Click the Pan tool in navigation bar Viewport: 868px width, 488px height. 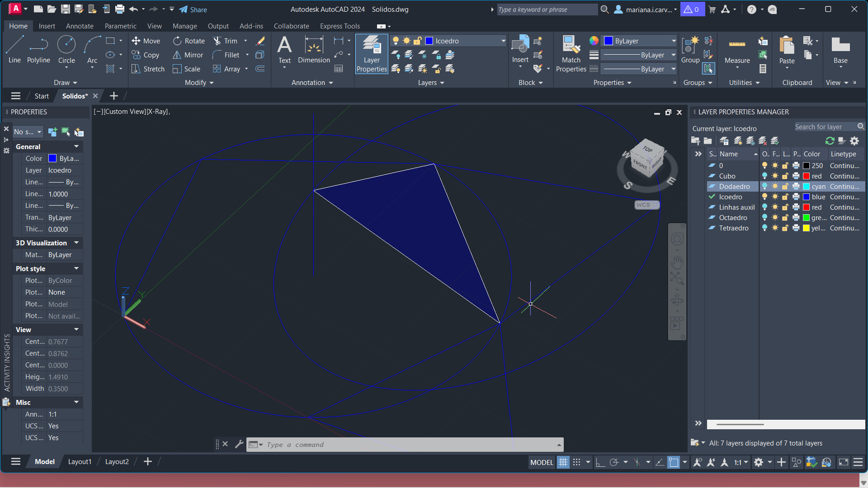click(677, 262)
